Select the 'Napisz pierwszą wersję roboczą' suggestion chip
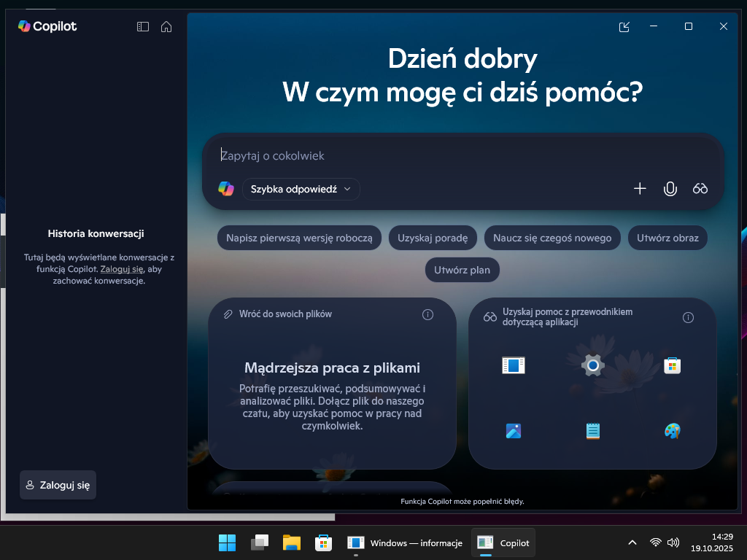 pos(299,238)
